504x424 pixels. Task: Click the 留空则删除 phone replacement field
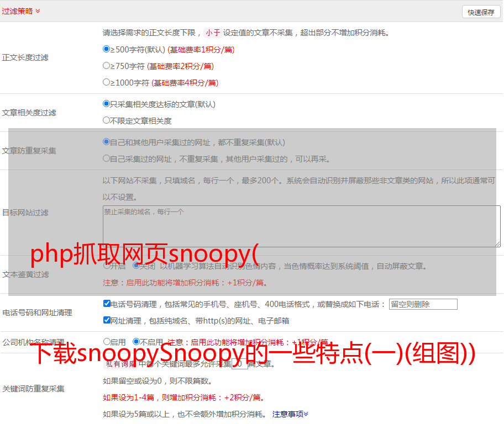[x=423, y=304]
